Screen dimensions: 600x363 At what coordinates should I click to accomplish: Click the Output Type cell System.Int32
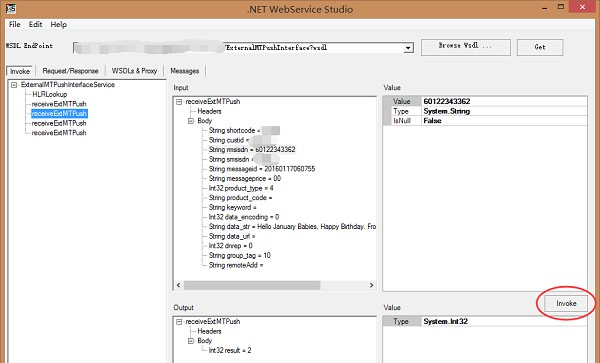tap(504, 321)
